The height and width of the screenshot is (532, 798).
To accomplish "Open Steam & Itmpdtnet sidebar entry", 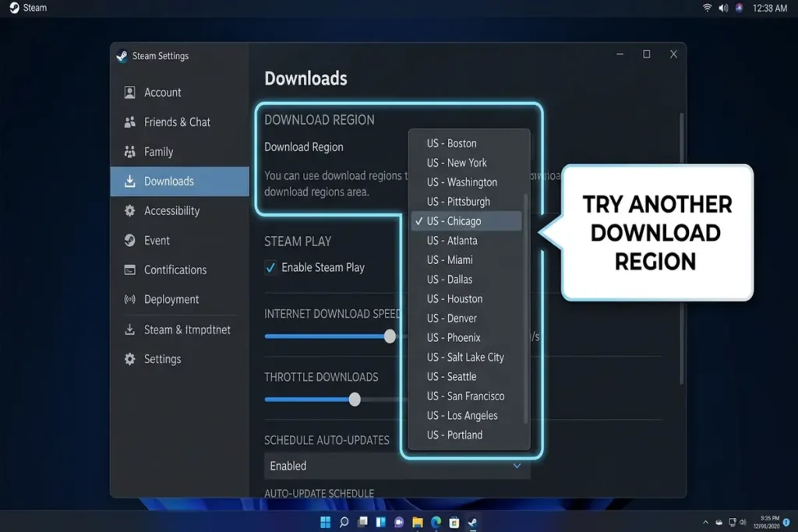I will (x=180, y=329).
